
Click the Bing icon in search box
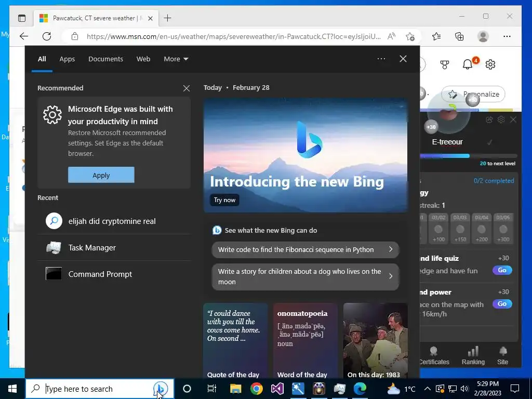(160, 389)
